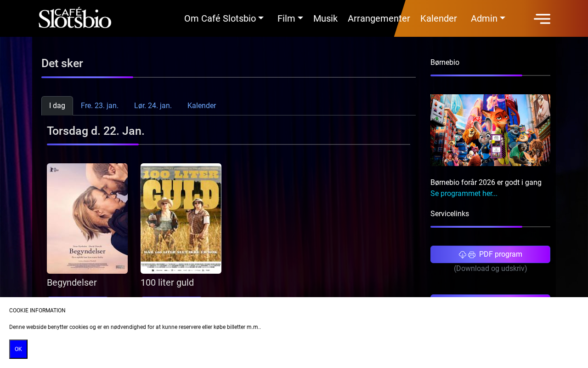This screenshot has width=588, height=368.
Task: Click the cloud download icon on PDF program
Action: click(x=463, y=255)
